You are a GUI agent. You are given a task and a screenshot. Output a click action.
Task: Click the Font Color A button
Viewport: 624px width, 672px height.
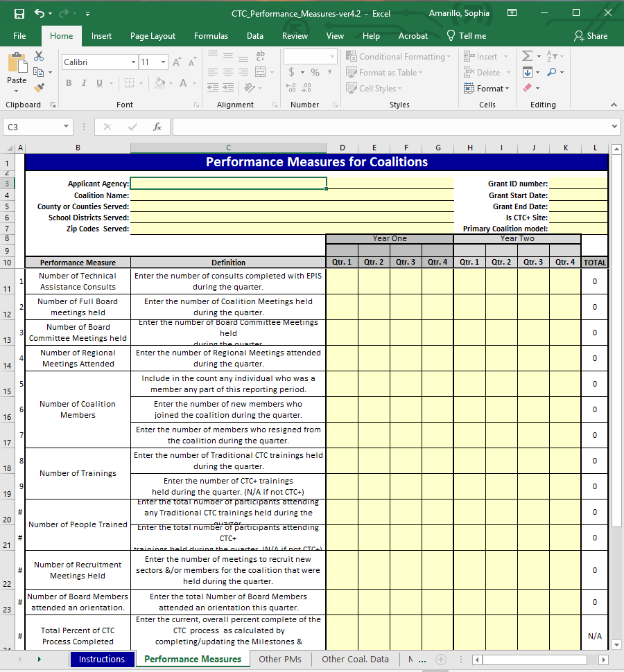coord(183,82)
